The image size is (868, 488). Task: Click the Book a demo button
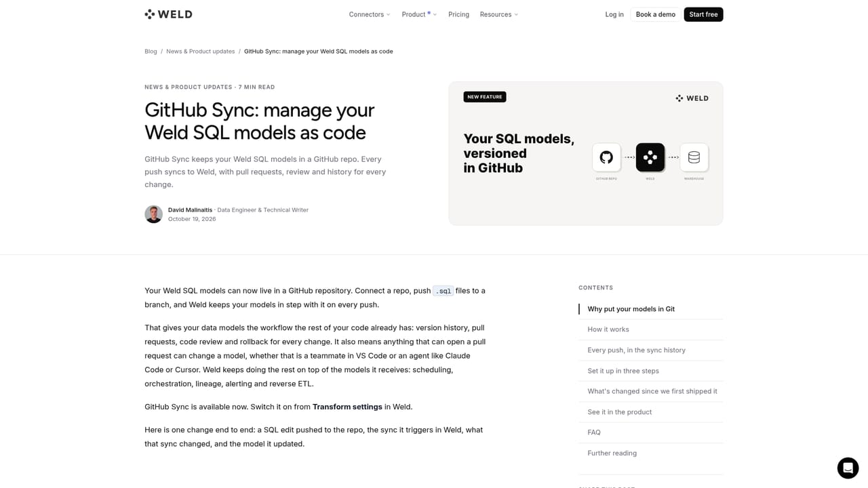[656, 14]
